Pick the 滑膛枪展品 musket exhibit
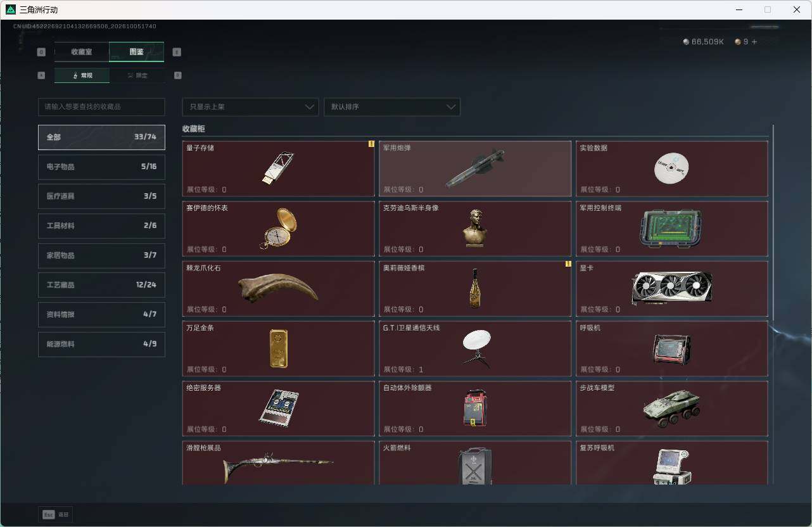Viewport: 812px width, 527px height. [x=278, y=463]
